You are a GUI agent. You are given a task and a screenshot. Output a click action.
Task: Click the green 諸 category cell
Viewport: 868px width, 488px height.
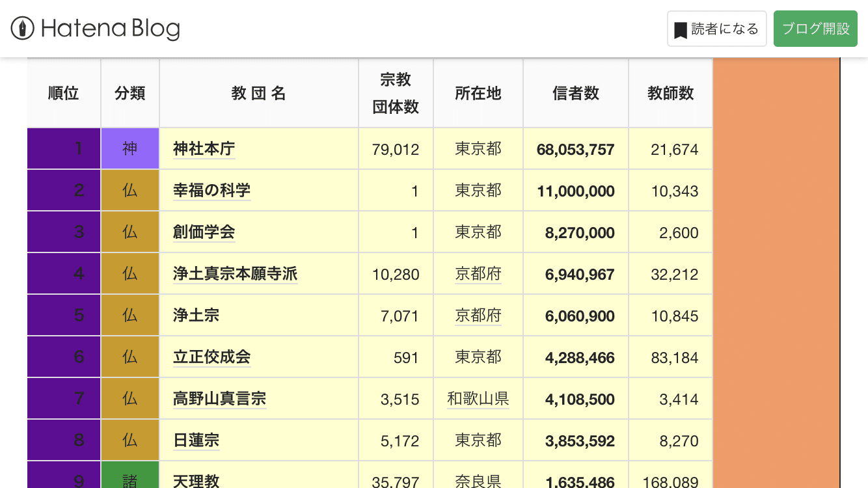pyautogui.click(x=130, y=475)
